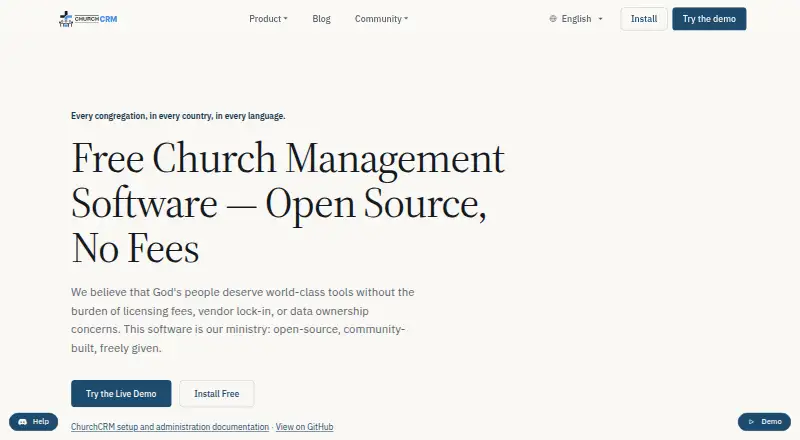Click the Try the demo header button
This screenshot has height=440, width=800.
[x=709, y=19]
